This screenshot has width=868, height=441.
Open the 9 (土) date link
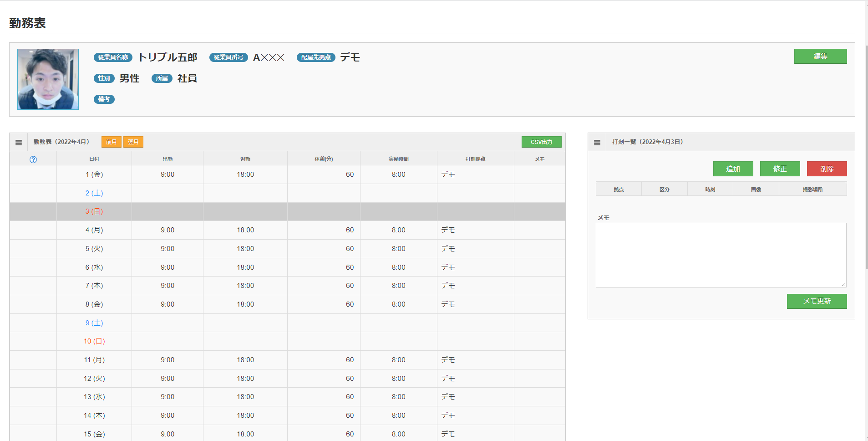(94, 323)
